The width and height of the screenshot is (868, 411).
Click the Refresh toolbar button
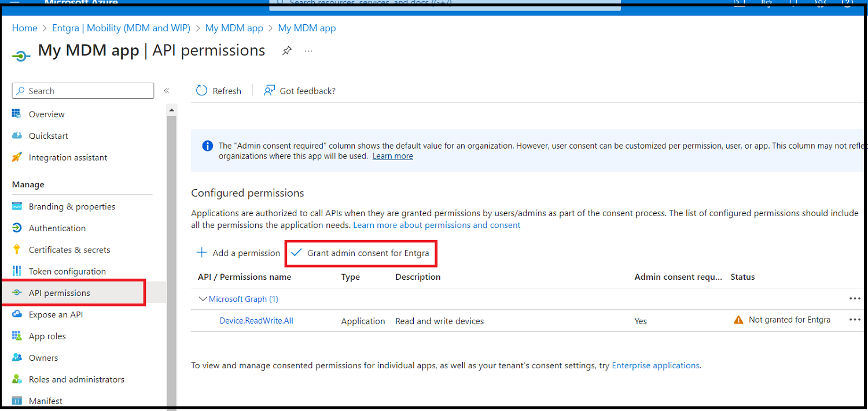pos(219,91)
